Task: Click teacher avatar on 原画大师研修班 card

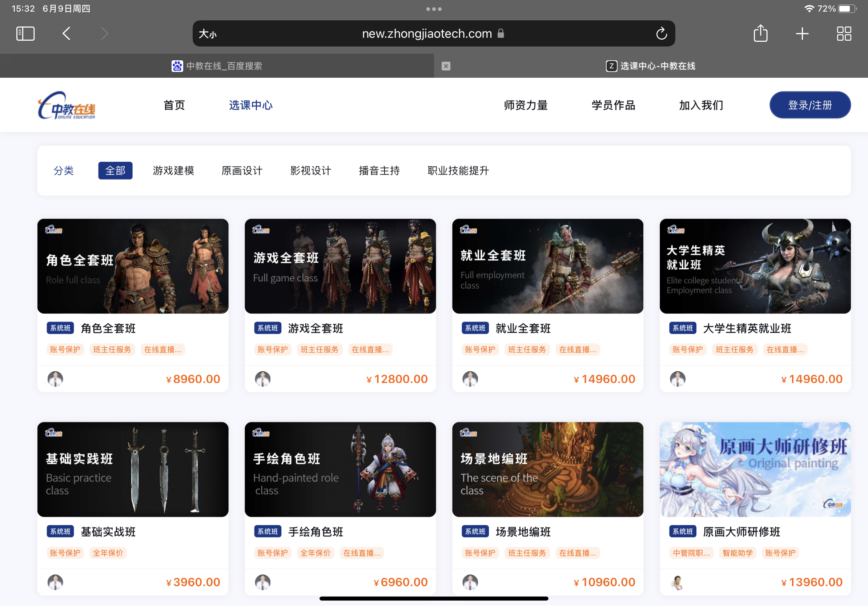Action: pyautogui.click(x=678, y=582)
